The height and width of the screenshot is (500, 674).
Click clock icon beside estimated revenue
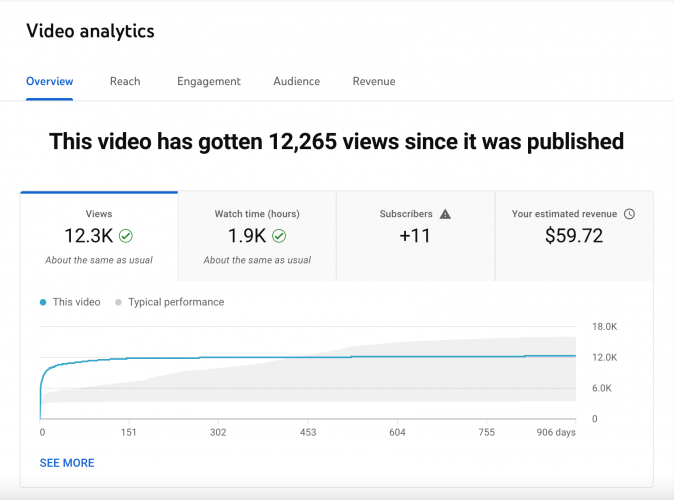point(629,214)
